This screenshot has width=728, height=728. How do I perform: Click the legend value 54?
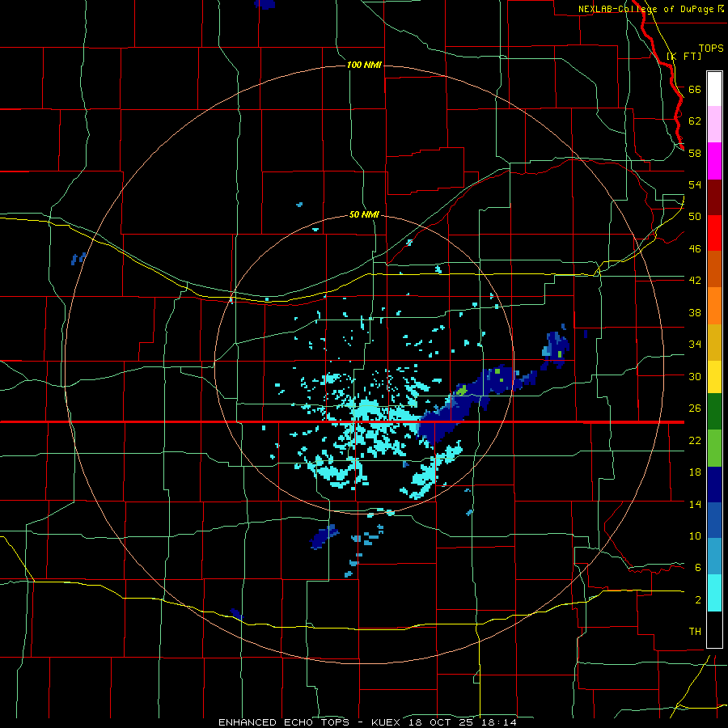(695, 184)
